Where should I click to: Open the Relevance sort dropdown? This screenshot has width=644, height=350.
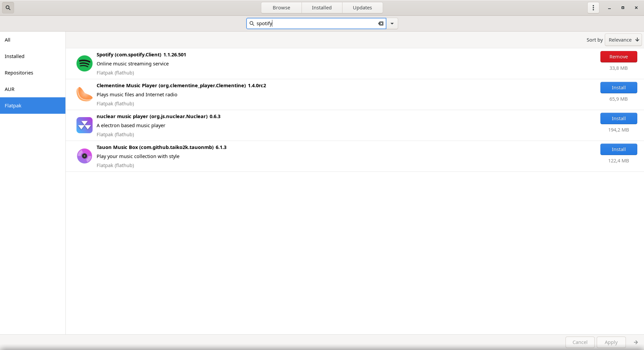(623, 40)
